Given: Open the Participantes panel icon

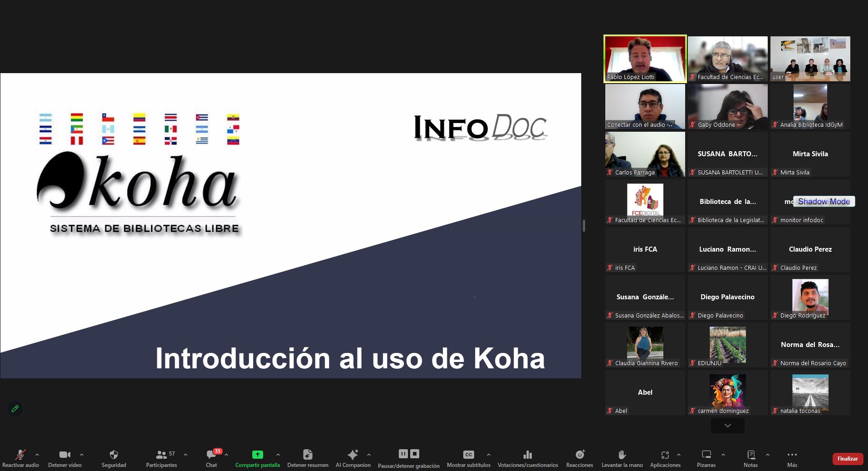Looking at the screenshot, I should [x=161, y=455].
